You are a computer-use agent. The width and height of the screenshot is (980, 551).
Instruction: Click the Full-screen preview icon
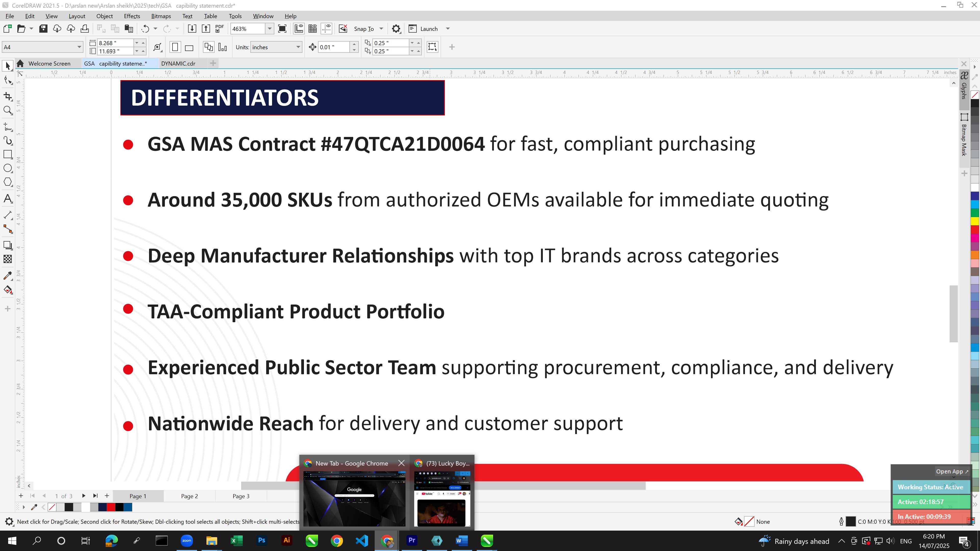pos(282,29)
